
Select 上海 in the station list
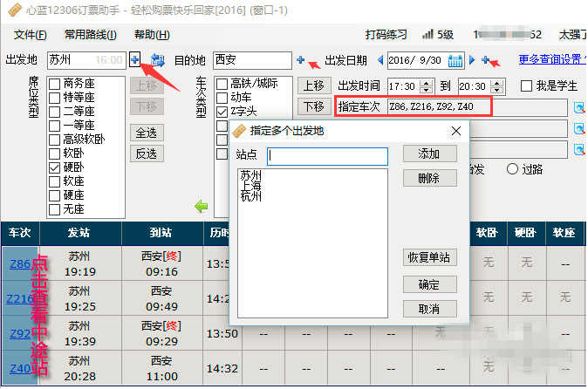pos(251,186)
